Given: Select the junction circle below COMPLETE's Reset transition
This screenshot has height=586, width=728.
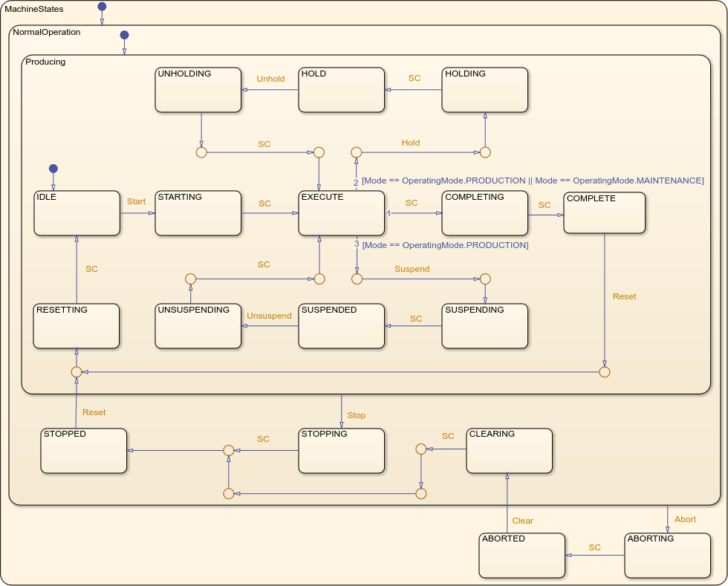Looking at the screenshot, I should point(605,371).
